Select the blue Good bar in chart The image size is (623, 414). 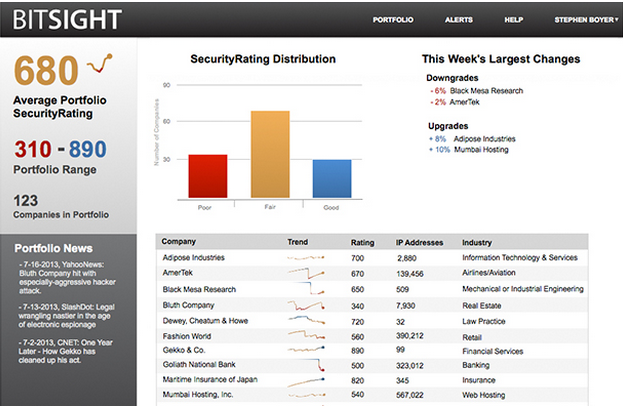point(332,179)
